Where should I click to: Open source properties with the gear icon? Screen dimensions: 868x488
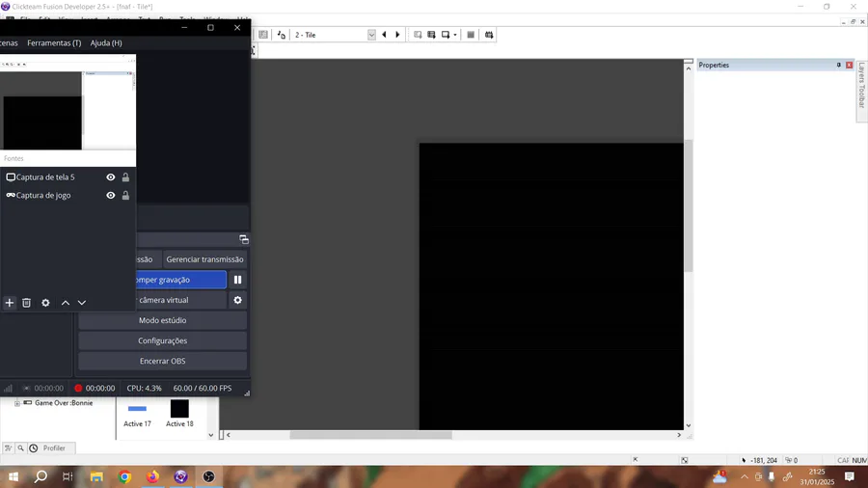click(45, 303)
